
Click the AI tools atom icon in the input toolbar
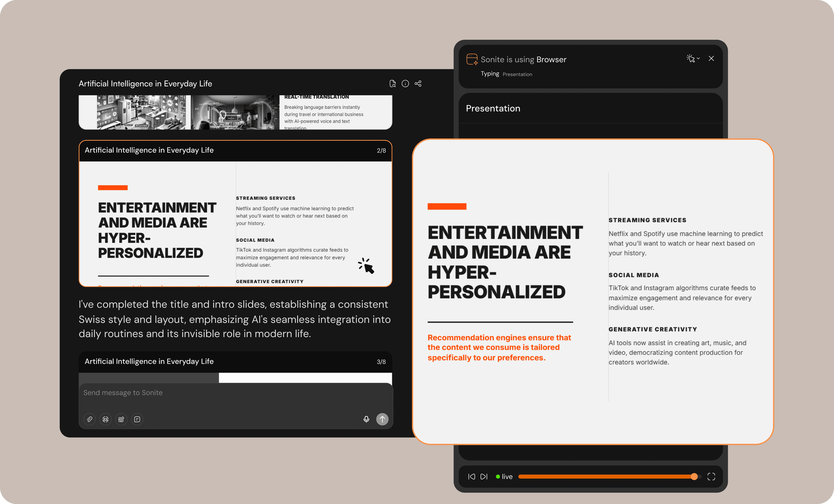pyautogui.click(x=121, y=419)
